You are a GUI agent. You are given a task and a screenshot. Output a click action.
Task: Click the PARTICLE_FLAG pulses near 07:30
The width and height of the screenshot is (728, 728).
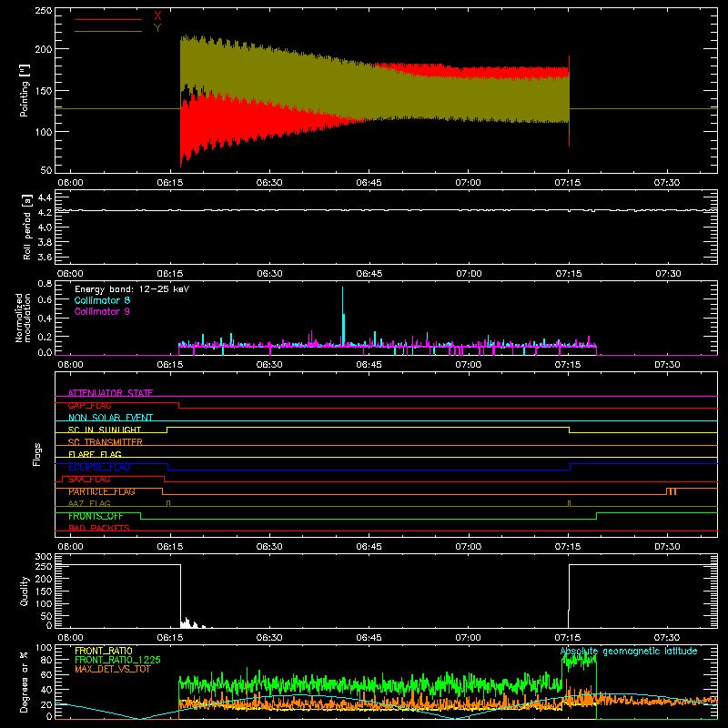[672, 491]
